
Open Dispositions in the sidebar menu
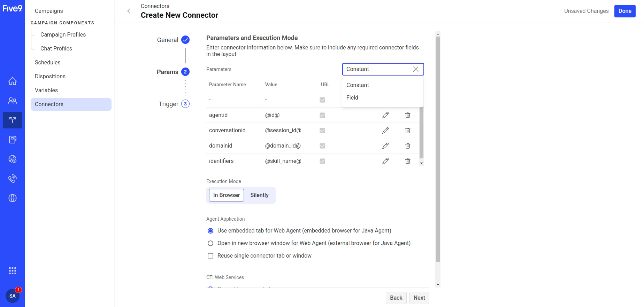pyautogui.click(x=50, y=77)
